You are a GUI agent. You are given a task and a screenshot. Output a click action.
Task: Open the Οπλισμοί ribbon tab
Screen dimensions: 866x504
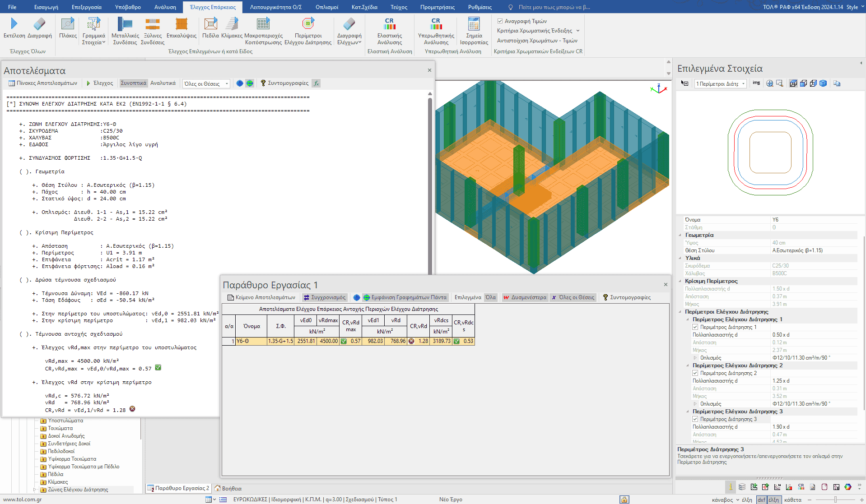pos(326,7)
